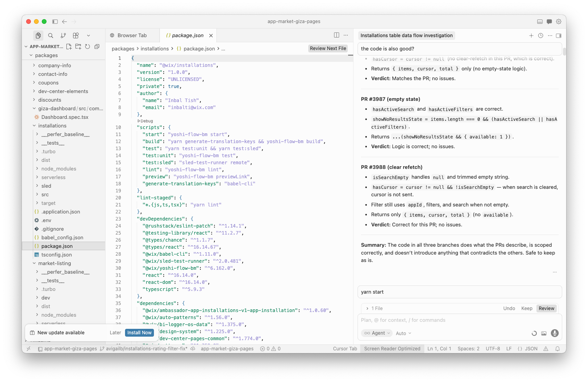Toggle the AI chat pane icon
The width and height of the screenshot is (588, 382).
(x=549, y=22)
